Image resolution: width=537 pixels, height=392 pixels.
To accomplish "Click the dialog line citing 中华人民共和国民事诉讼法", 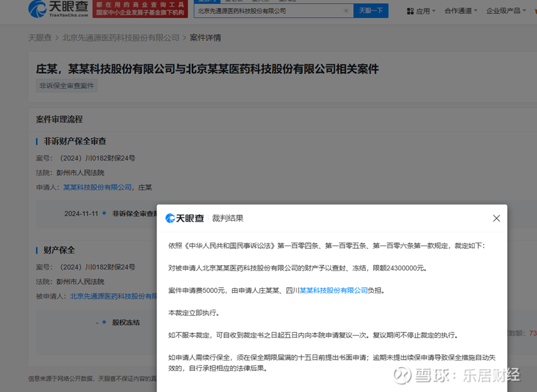I will click(327, 246).
